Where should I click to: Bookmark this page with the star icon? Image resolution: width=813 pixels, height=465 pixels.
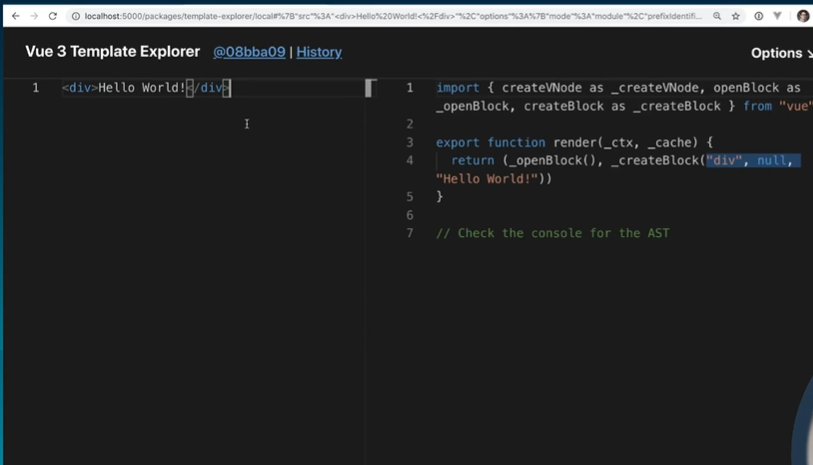[736, 16]
